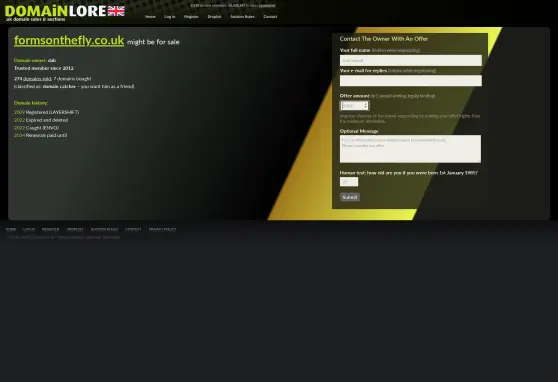Click the human test age field
The height and width of the screenshot is (382, 558).
tap(349, 182)
